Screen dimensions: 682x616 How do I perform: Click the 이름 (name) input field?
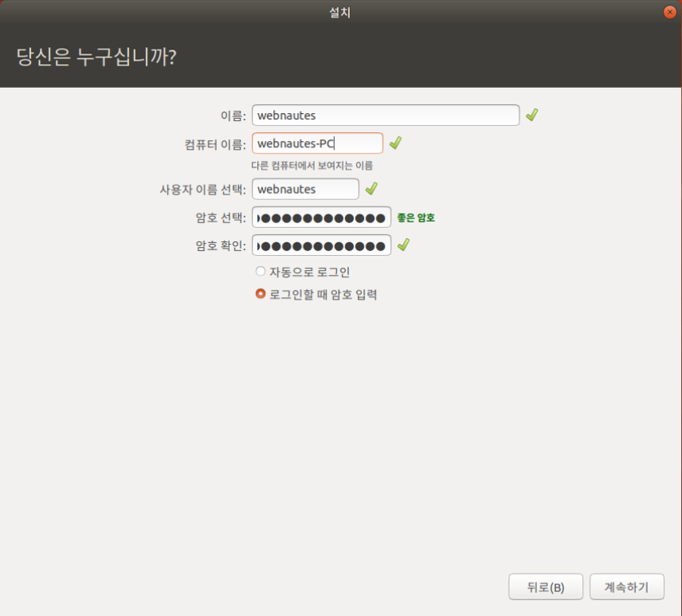tap(386, 116)
